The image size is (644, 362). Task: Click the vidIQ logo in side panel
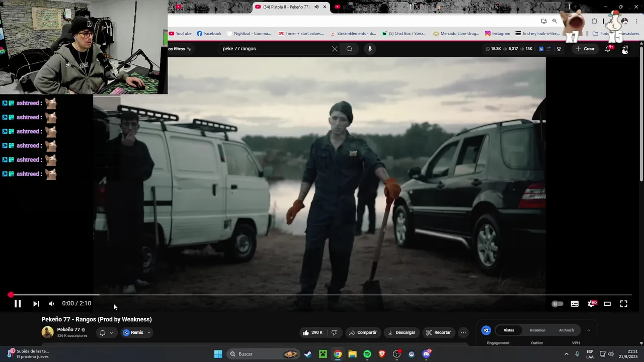click(486, 330)
